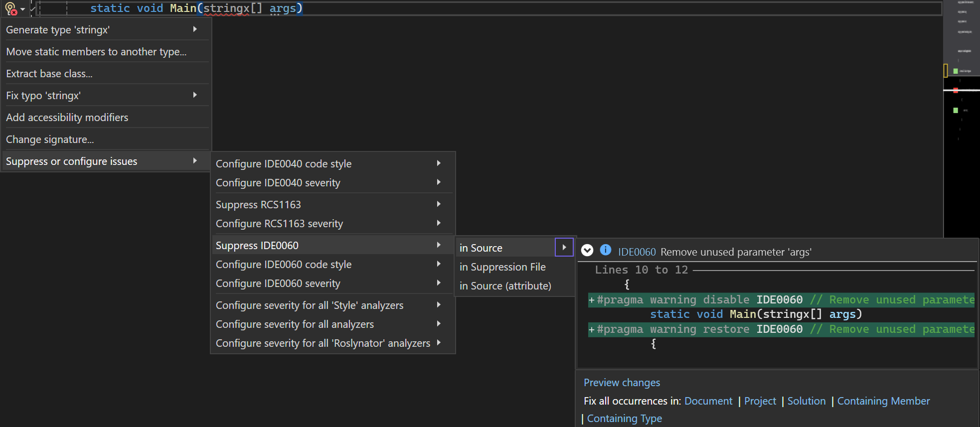Select 'Move static members to another type...'

point(96,52)
